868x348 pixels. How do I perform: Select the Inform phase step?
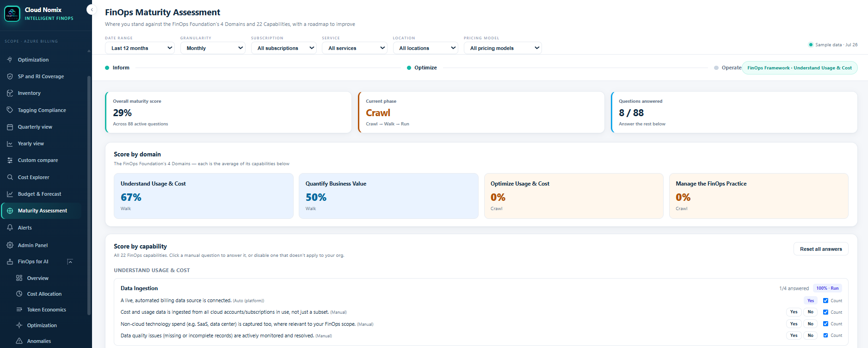(117, 68)
